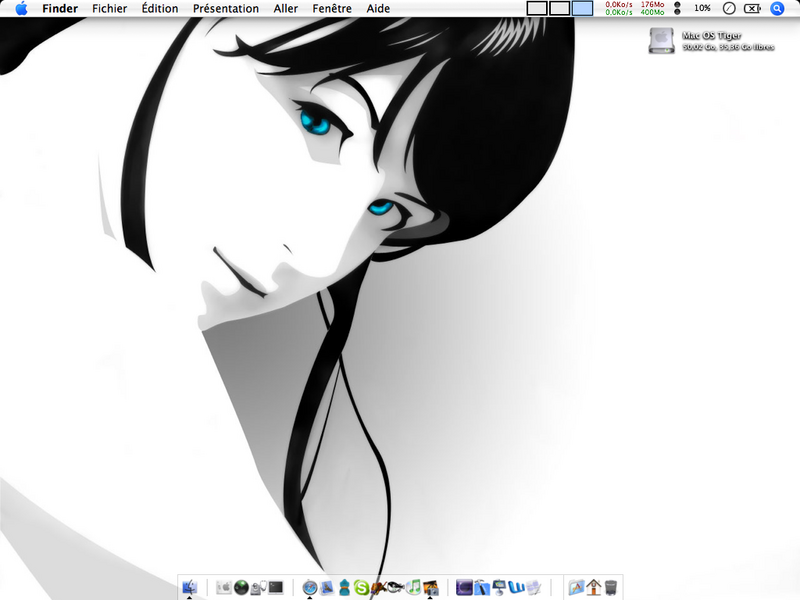This screenshot has width=800, height=600.
Task: Open the Présentation menu
Action: coord(226,8)
